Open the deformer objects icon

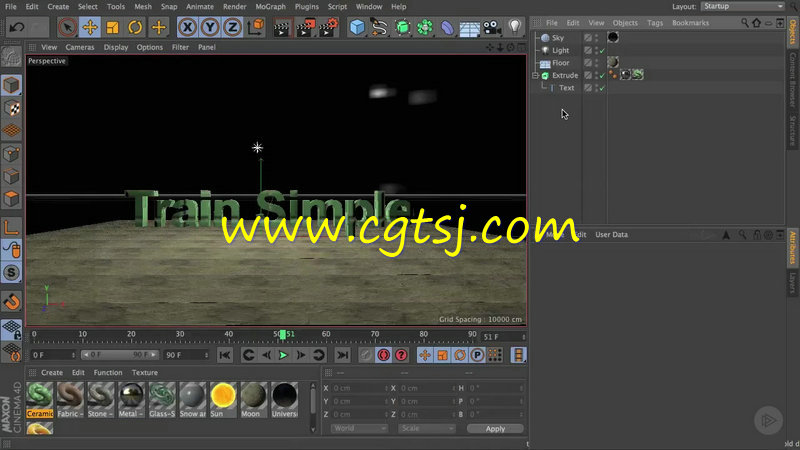[447, 27]
